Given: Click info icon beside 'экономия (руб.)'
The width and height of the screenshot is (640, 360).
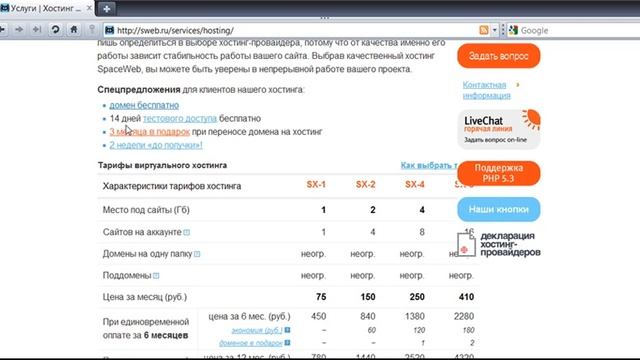Looking at the screenshot, I should coord(287,330).
